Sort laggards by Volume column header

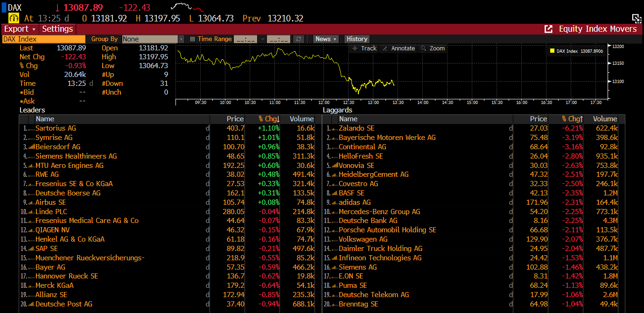(605, 119)
